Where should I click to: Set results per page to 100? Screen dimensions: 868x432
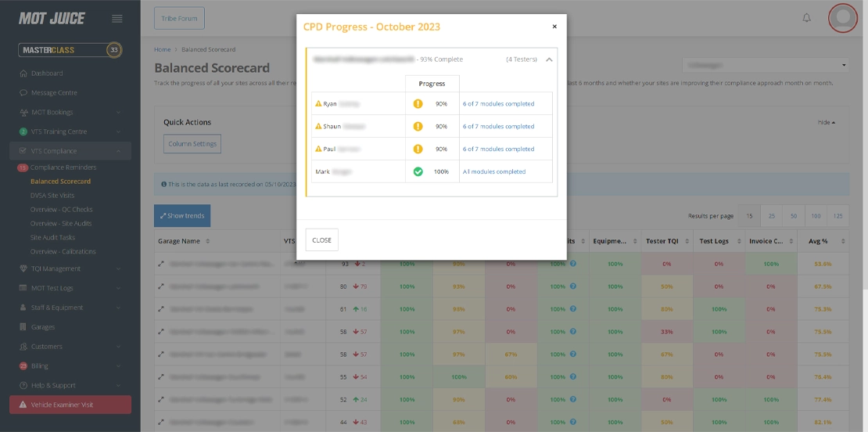pyautogui.click(x=816, y=216)
